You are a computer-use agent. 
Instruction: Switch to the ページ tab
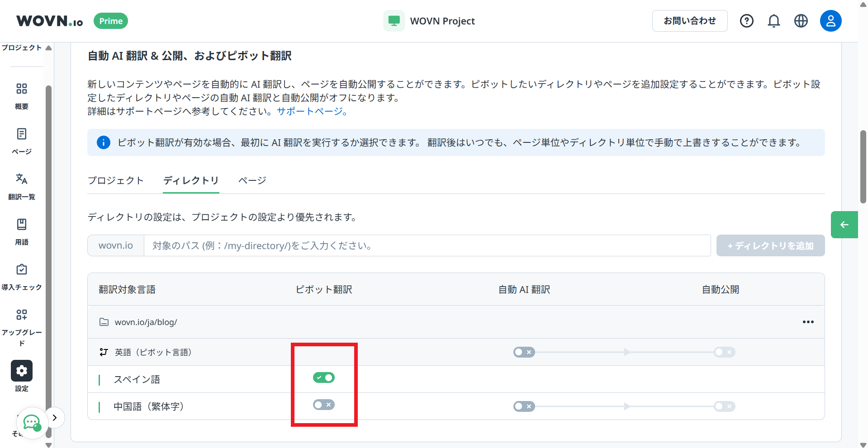click(252, 180)
